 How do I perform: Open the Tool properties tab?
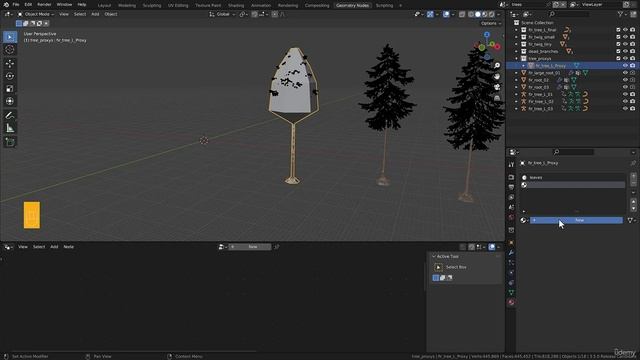click(511, 164)
